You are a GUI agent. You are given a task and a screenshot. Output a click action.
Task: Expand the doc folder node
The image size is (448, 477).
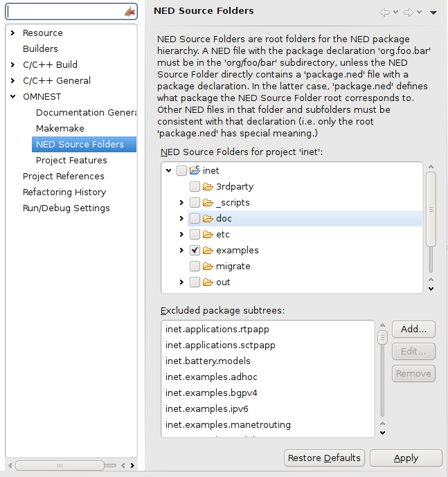[181, 218]
